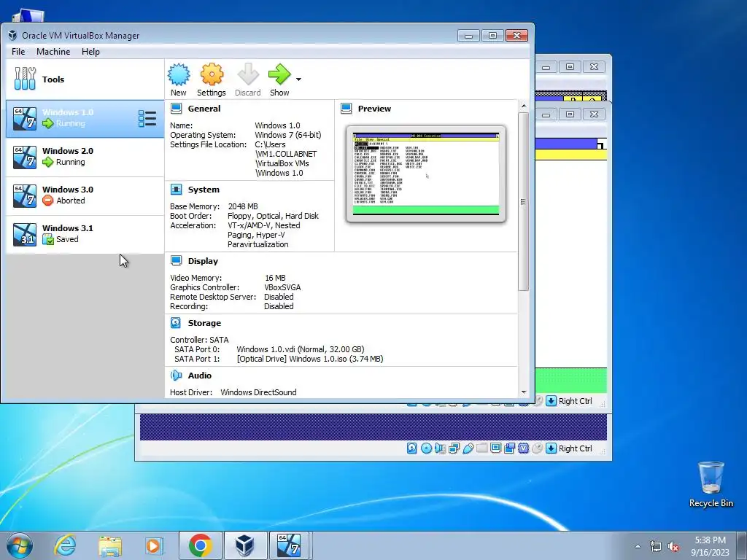Click the System section header
Viewport: 747px width, 560px height.
pyautogui.click(x=204, y=190)
